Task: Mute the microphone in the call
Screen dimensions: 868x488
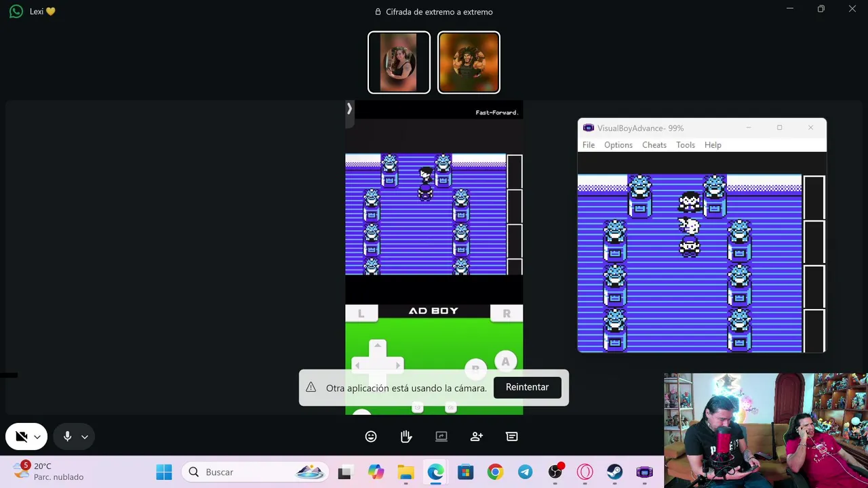Action: (x=67, y=436)
